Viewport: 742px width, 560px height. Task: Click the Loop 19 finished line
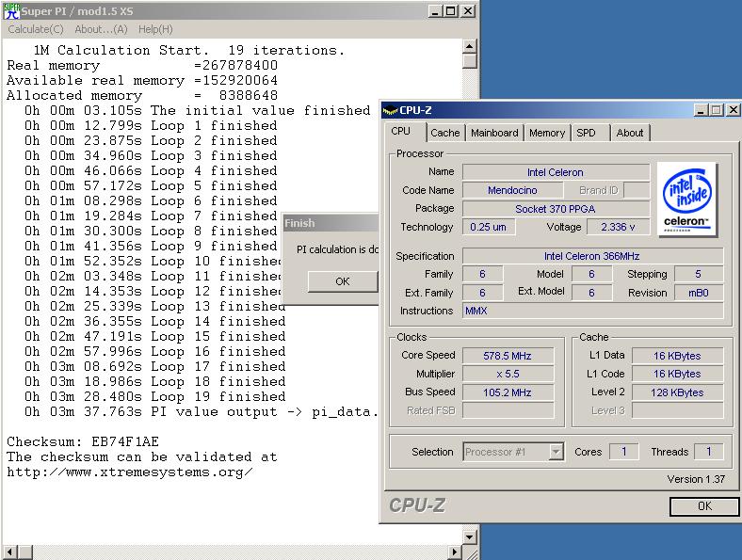(155, 396)
